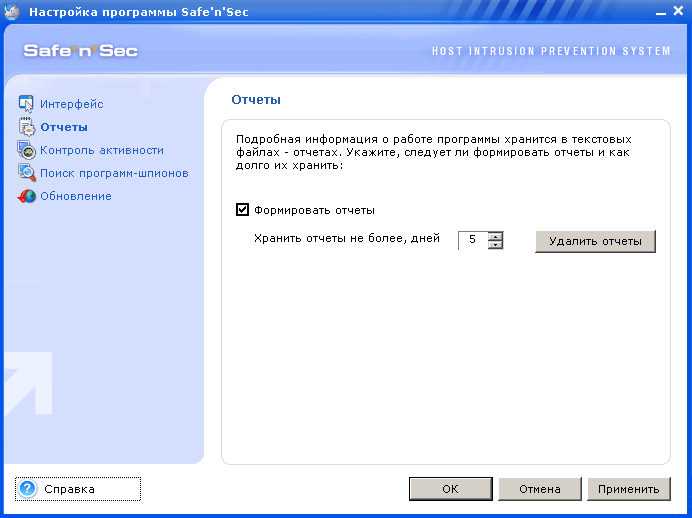Click the 'Хранить отчеты не более, дней' label

(x=347, y=238)
